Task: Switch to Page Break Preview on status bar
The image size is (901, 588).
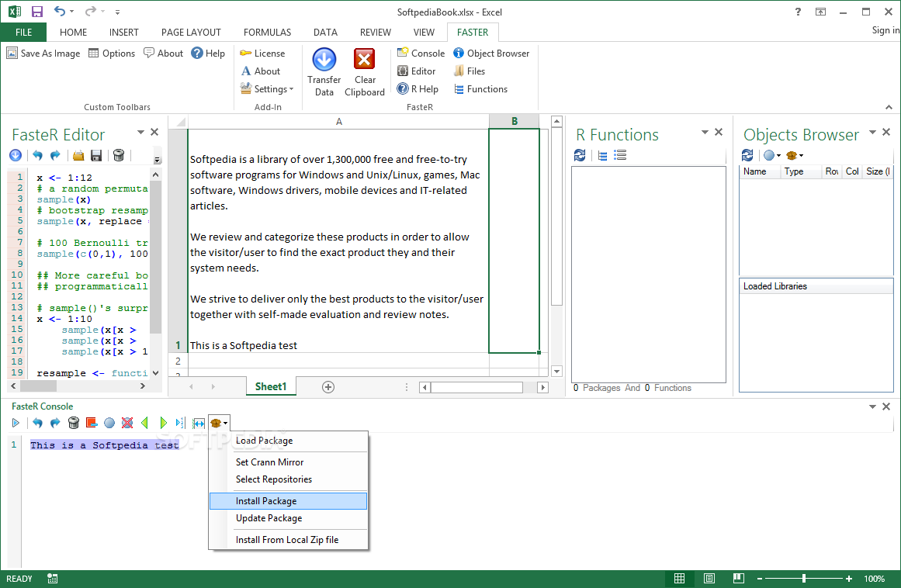Action: coord(738,579)
